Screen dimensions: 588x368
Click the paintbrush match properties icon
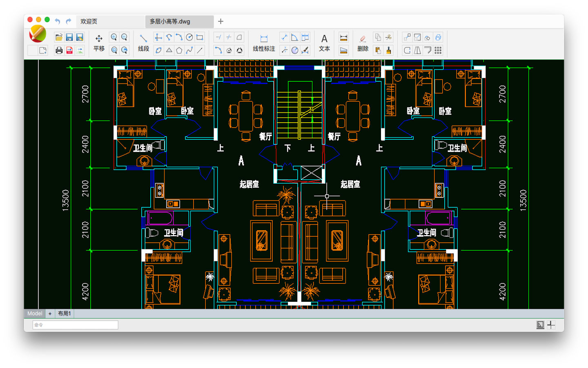click(388, 50)
